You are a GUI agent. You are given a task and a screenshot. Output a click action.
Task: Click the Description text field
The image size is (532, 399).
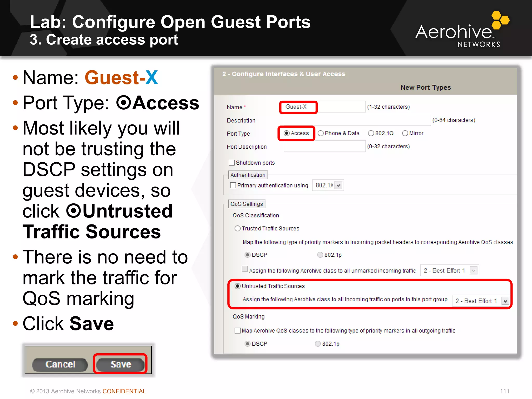point(357,120)
